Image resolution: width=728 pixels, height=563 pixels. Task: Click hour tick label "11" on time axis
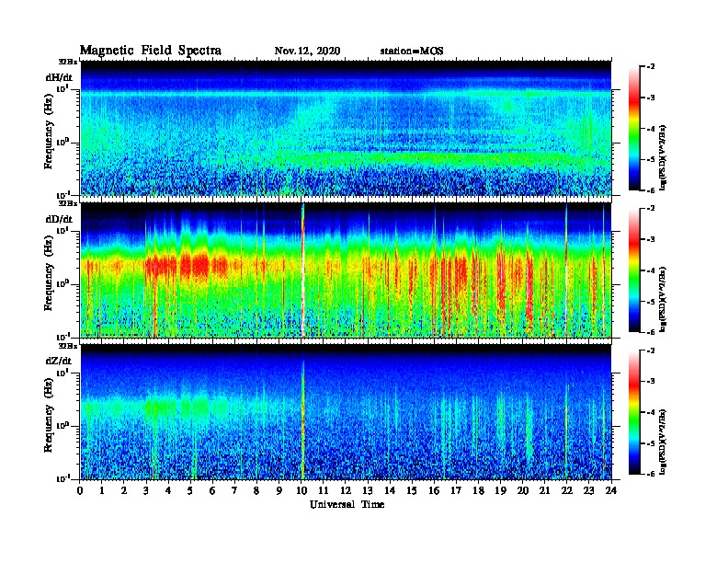coord(324,490)
